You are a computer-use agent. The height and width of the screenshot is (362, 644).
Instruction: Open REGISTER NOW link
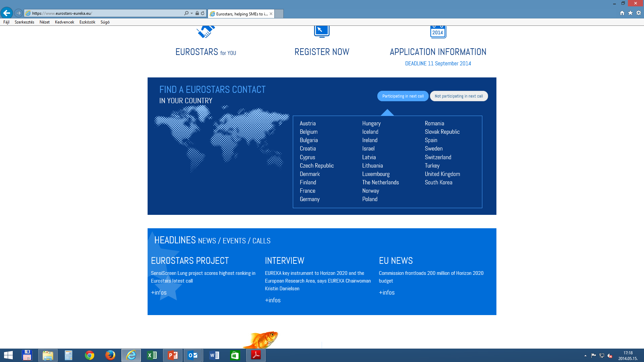(322, 52)
